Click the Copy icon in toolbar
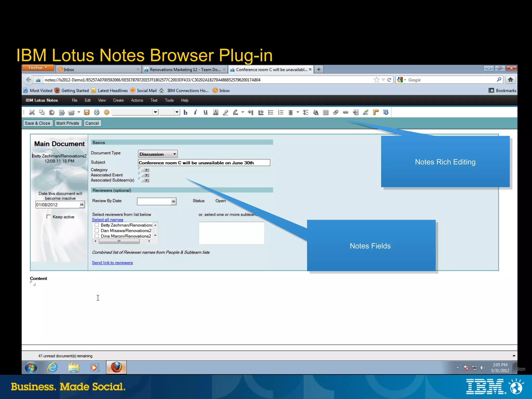Viewport: 532px width, 399px height. pos(42,112)
